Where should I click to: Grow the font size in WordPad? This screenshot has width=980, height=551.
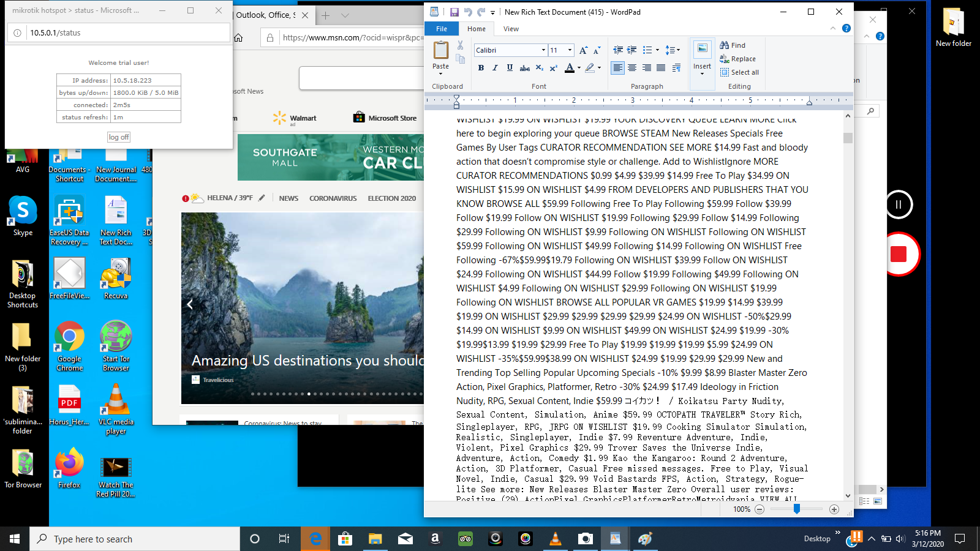pos(583,50)
